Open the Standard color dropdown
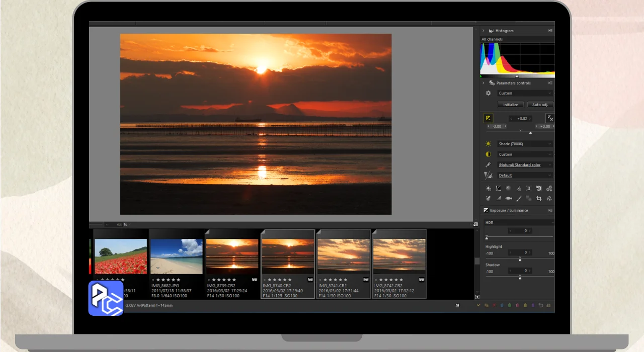 point(525,165)
